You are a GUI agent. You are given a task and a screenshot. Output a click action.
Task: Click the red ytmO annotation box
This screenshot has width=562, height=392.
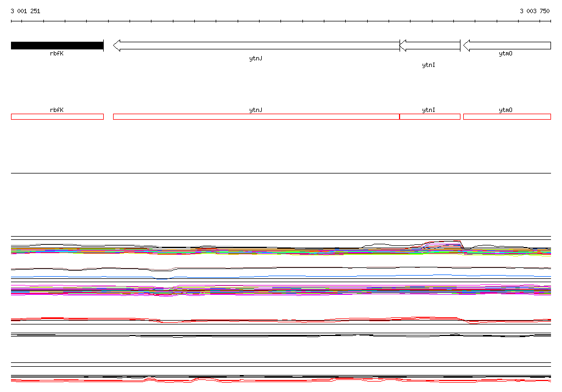[507, 116]
